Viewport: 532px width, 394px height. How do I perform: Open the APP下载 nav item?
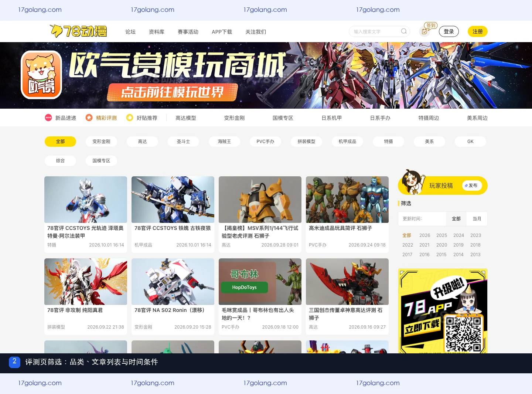click(x=222, y=32)
